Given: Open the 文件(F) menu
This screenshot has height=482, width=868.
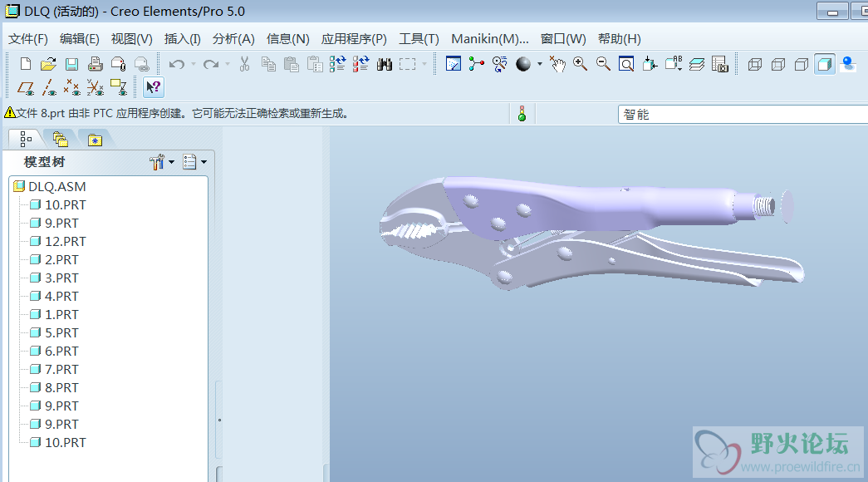Looking at the screenshot, I should point(28,39).
